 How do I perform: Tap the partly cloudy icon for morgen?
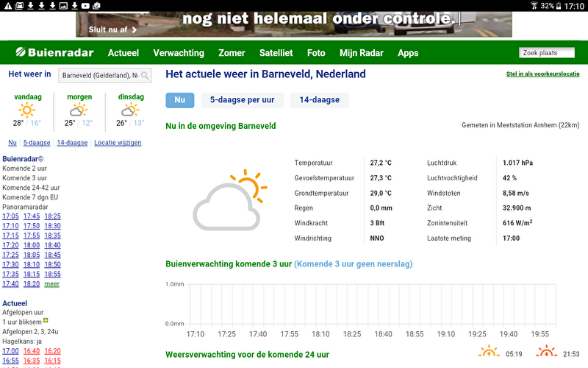tap(79, 111)
